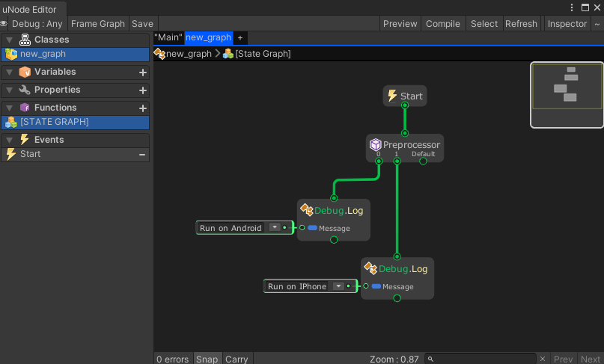
Task: Click the Prev search button
Action: pos(563,359)
